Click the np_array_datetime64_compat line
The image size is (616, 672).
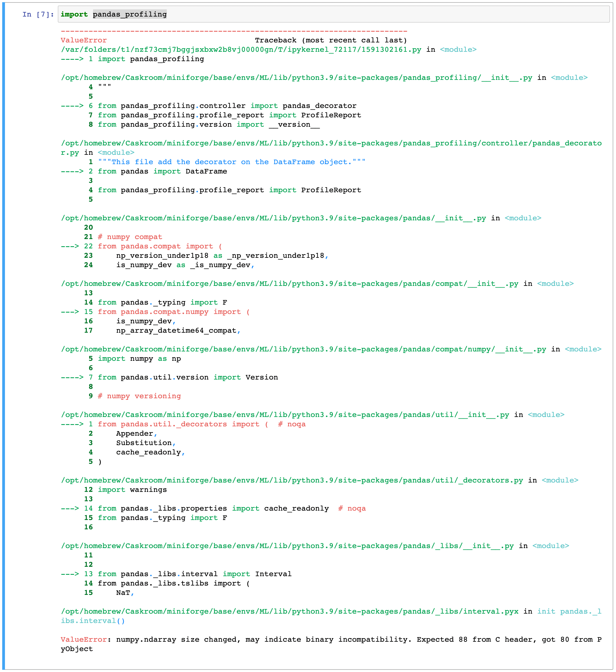coord(178,330)
